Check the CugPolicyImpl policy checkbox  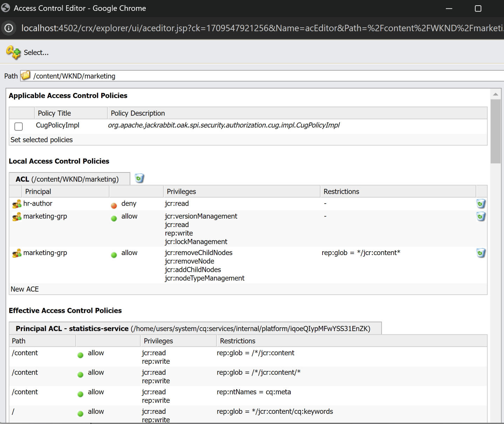point(19,126)
